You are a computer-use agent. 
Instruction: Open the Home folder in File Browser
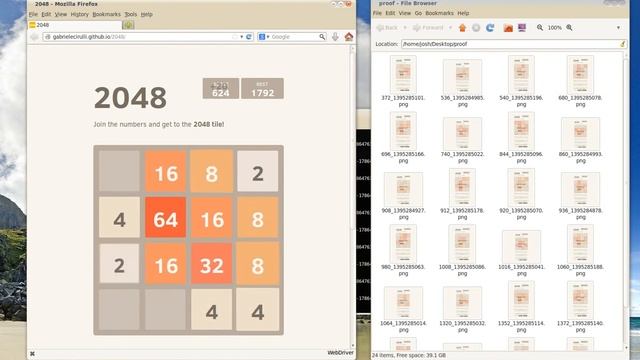[508, 28]
